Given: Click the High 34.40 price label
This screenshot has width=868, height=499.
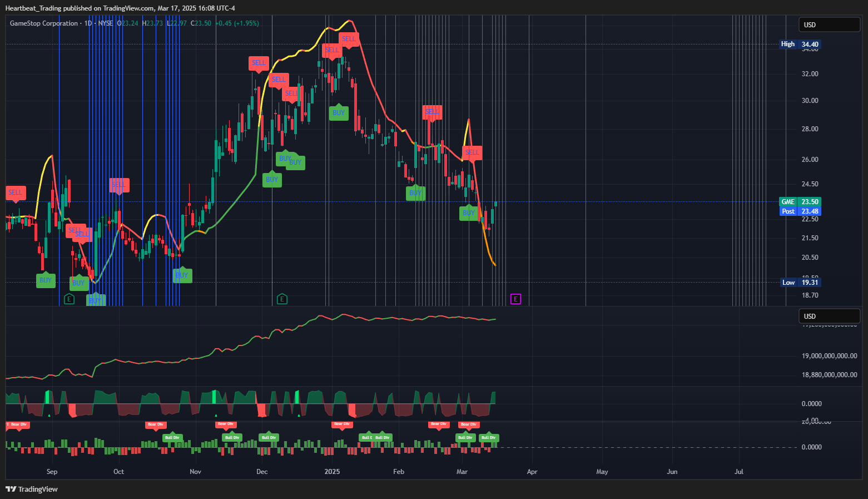Looking at the screenshot, I should pyautogui.click(x=800, y=44).
